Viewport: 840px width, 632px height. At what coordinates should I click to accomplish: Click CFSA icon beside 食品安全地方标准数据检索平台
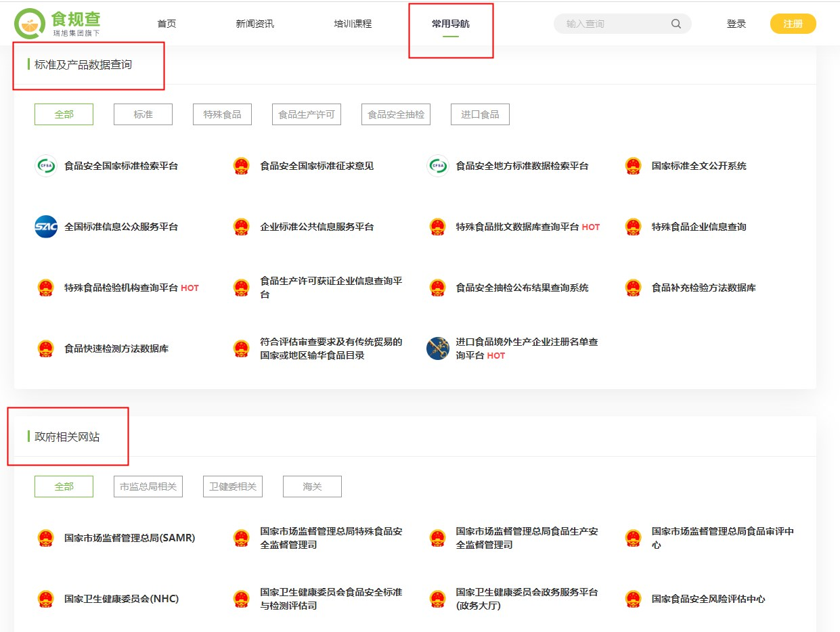click(x=438, y=166)
